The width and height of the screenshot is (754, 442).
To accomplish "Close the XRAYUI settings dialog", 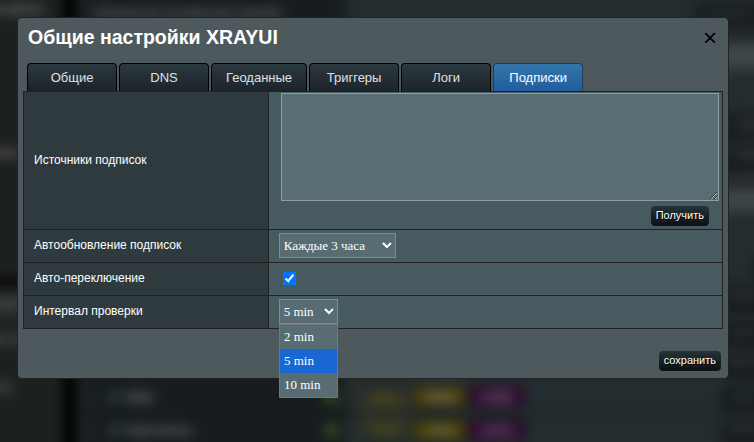I will tap(710, 38).
